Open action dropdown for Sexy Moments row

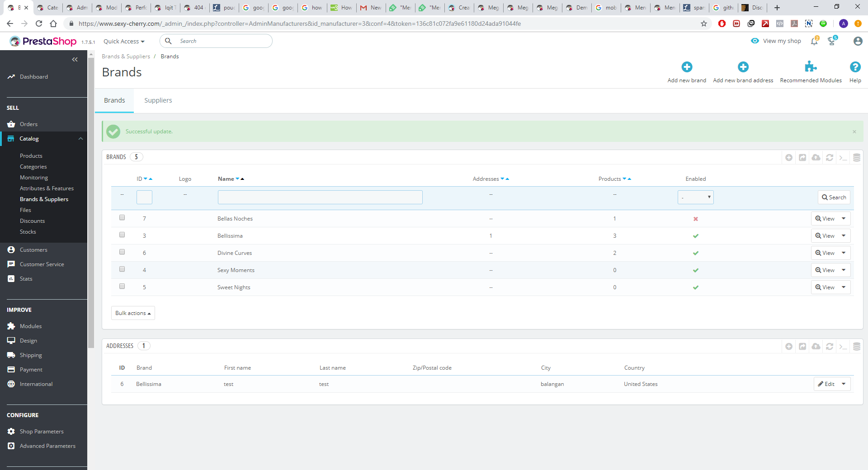(844, 270)
